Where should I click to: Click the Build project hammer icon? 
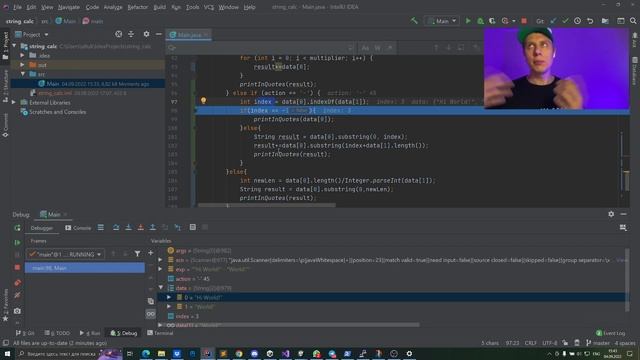point(414,21)
